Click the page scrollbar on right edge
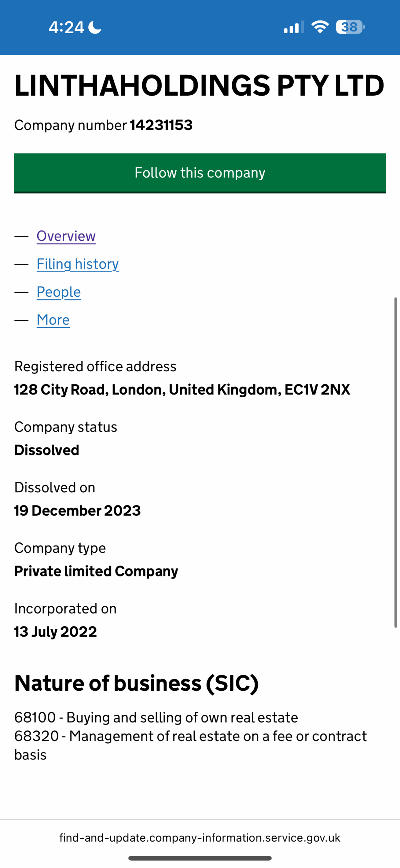This screenshot has width=400, height=868. (395, 462)
